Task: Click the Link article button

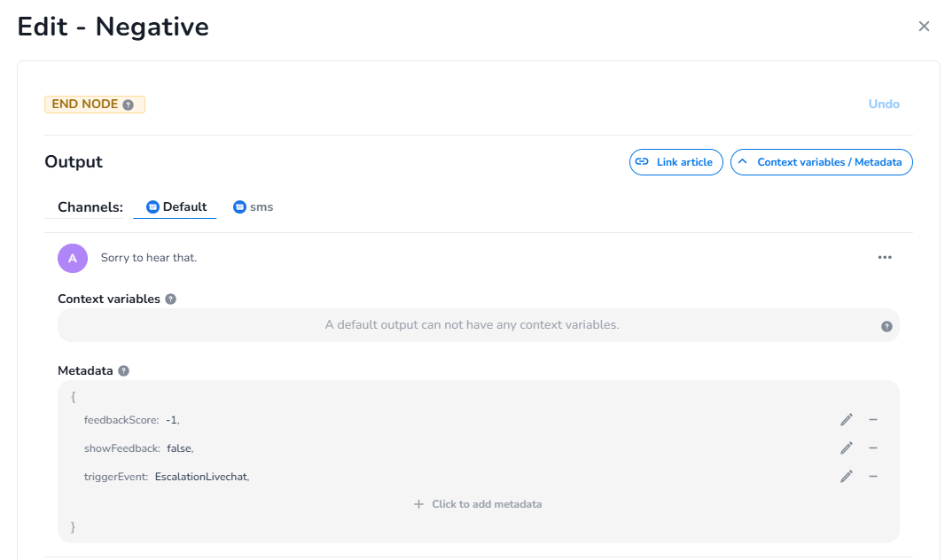Action: (x=676, y=162)
